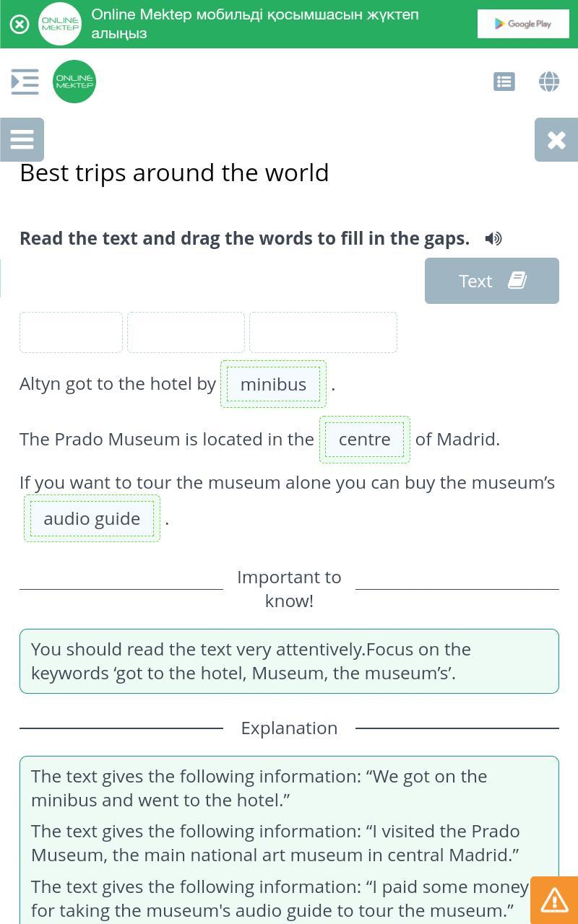578x924 pixels.
Task: Select the 'audio guide' answer chip
Action: coord(92,518)
